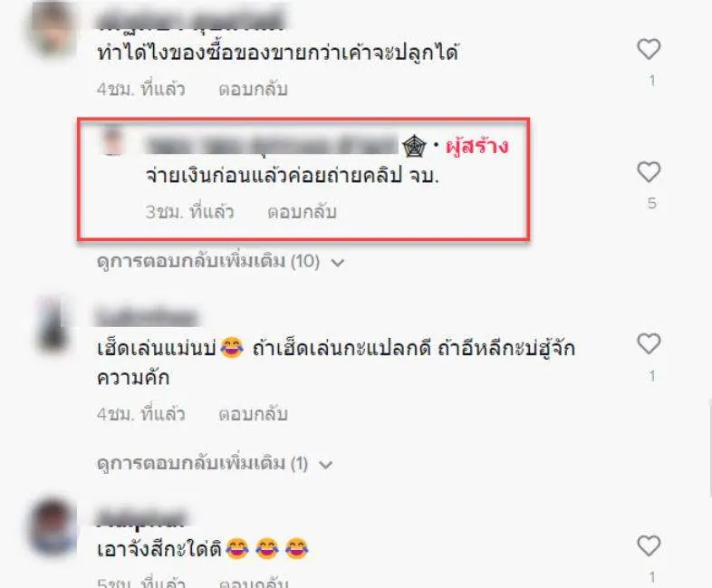
Task: Open the avatar of the เฮ็ดเล่น commenter
Action: [53, 326]
